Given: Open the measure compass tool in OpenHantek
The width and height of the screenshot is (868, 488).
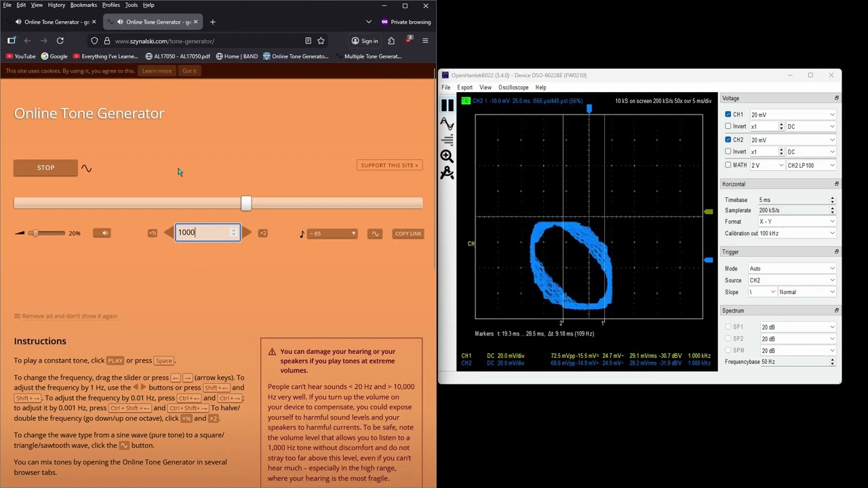Looking at the screenshot, I should tap(447, 174).
